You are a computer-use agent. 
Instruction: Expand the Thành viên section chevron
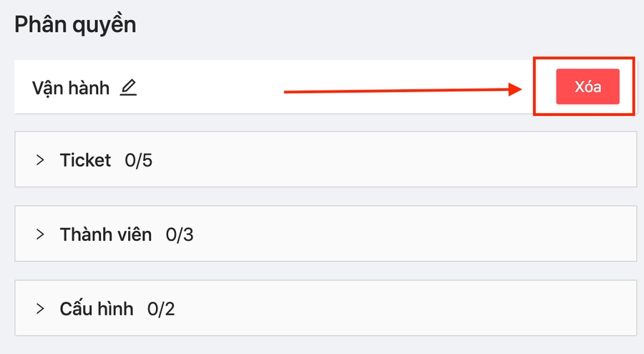pos(40,234)
